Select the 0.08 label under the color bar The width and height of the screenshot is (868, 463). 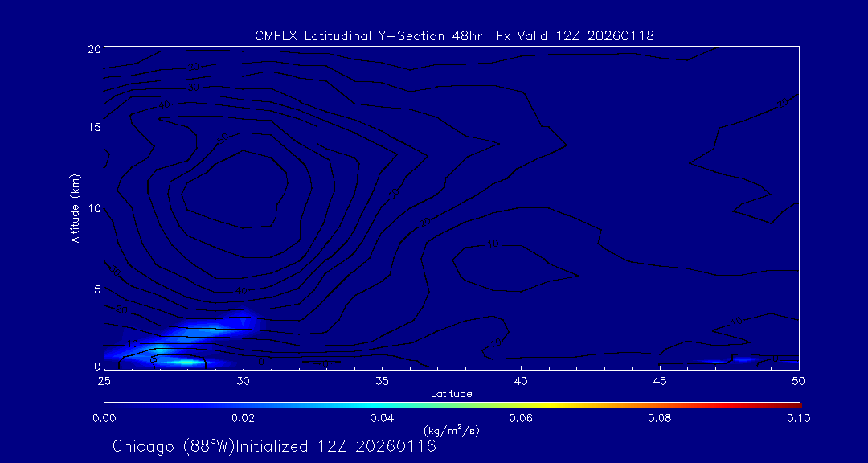click(x=660, y=418)
